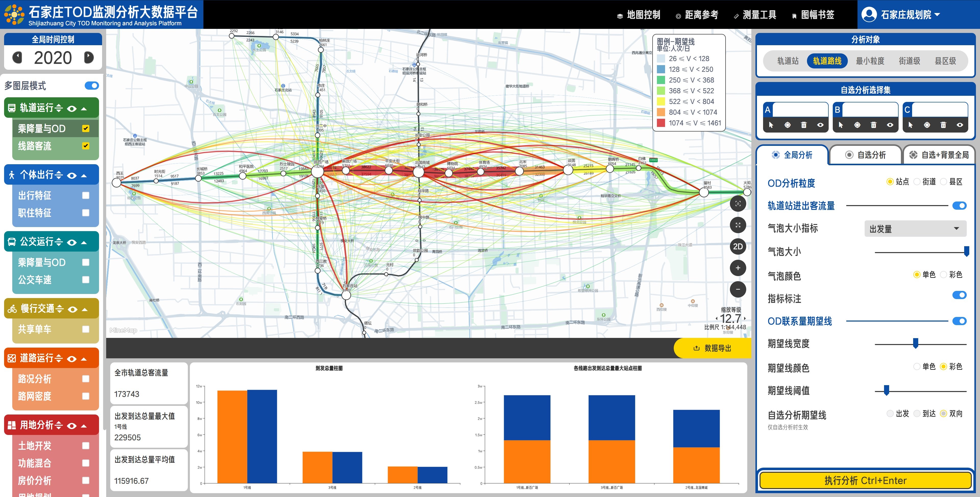Open the 图幅书签 menu
980x497 pixels.
pos(813,15)
